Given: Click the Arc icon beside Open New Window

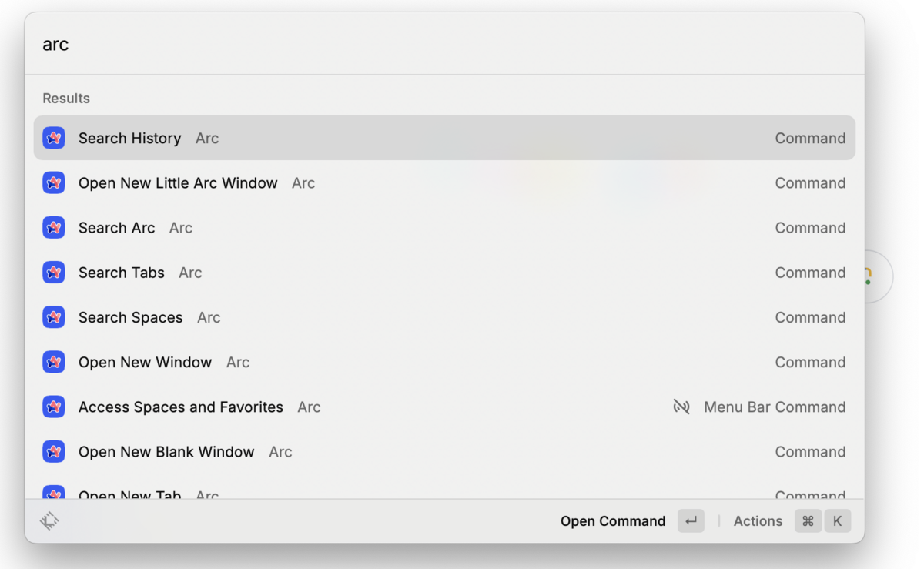Looking at the screenshot, I should coord(54,361).
